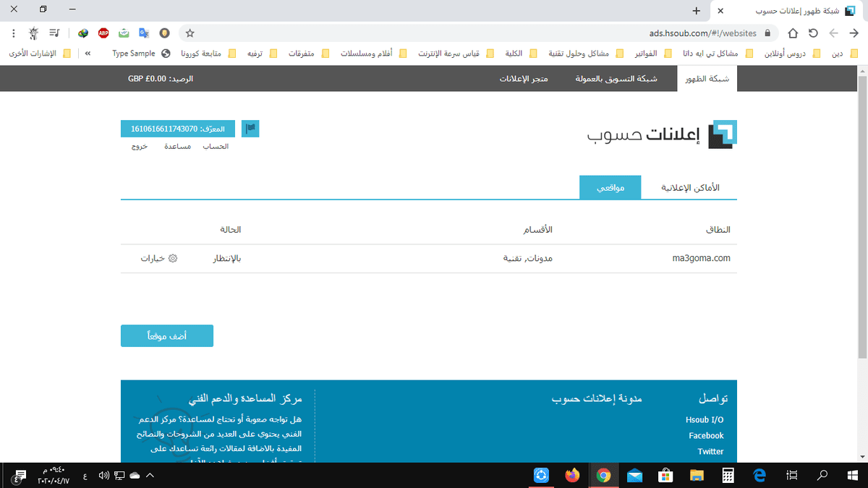Open File Explorer from the taskbar
The width and height of the screenshot is (868, 488).
click(697, 475)
